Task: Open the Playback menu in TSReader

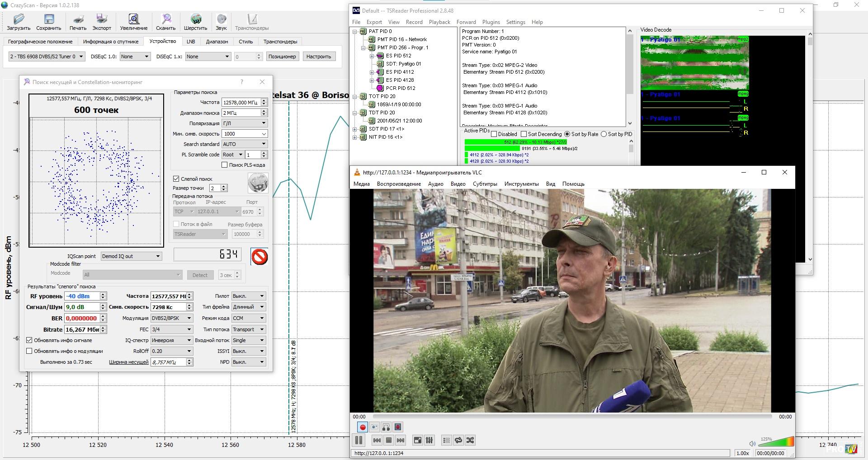Action: [439, 22]
